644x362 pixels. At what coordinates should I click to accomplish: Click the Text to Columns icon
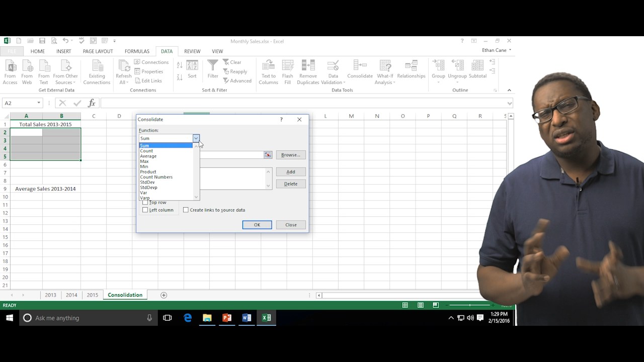[268, 72]
